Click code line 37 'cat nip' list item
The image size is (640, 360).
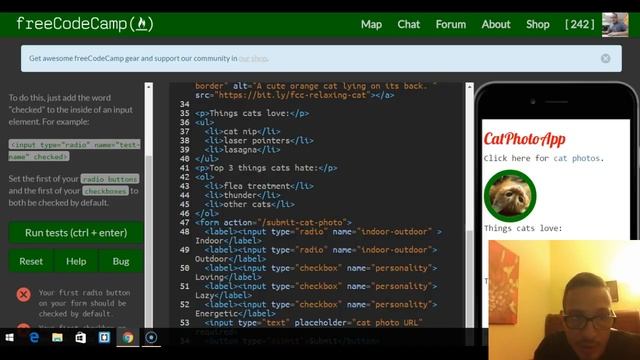tap(242, 131)
